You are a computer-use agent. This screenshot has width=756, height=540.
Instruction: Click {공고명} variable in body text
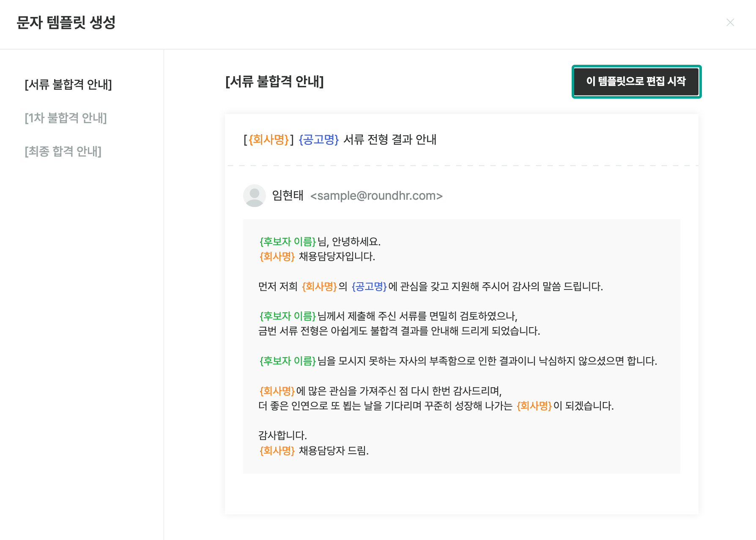click(369, 287)
